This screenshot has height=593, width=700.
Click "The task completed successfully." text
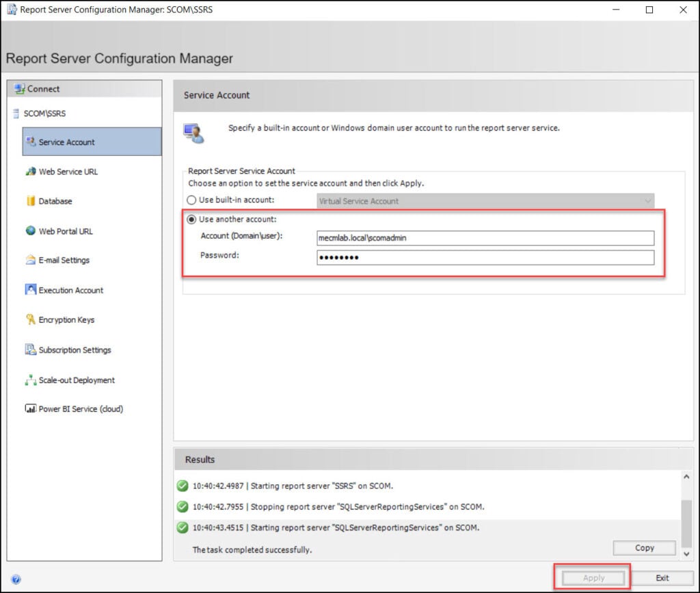point(252,550)
